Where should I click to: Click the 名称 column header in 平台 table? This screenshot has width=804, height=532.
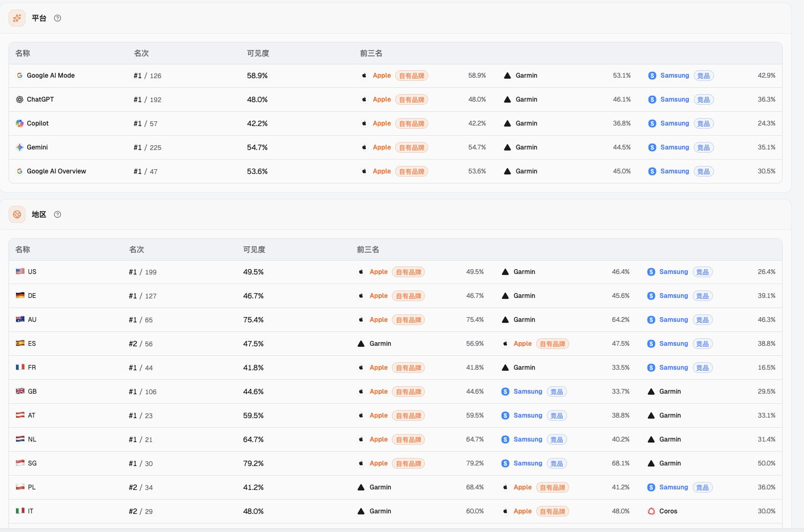coord(23,53)
